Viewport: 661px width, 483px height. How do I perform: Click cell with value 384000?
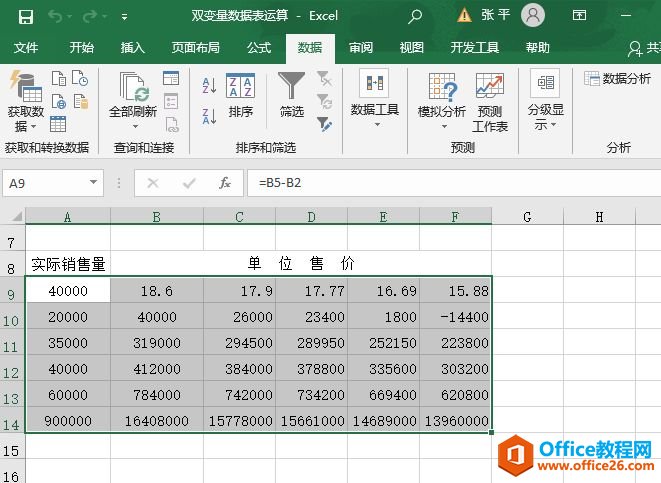239,369
